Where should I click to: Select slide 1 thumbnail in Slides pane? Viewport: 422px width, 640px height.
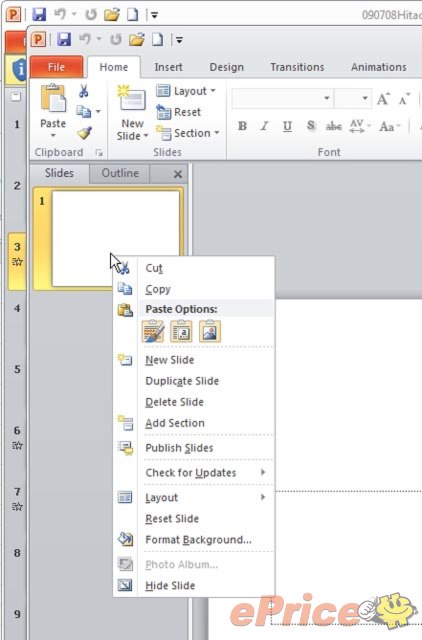(x=116, y=238)
